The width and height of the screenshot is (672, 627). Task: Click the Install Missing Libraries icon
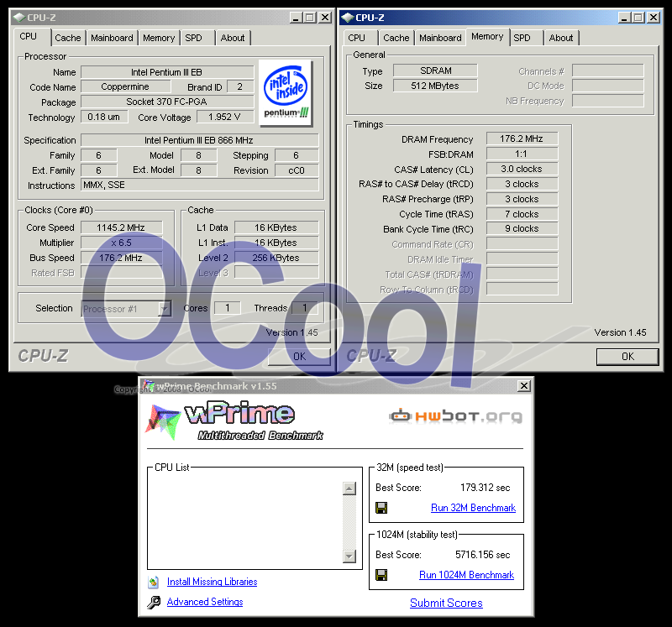click(x=154, y=582)
